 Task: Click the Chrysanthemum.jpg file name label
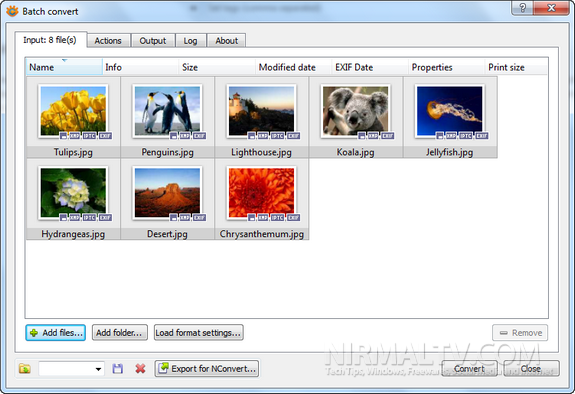(x=261, y=234)
